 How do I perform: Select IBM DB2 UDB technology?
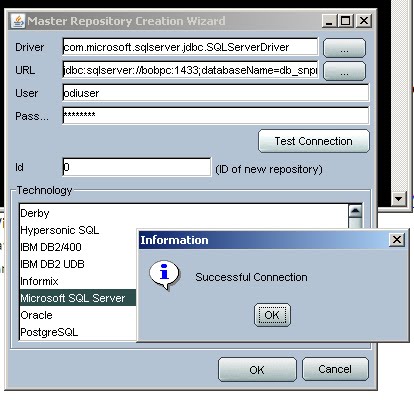tap(78, 264)
